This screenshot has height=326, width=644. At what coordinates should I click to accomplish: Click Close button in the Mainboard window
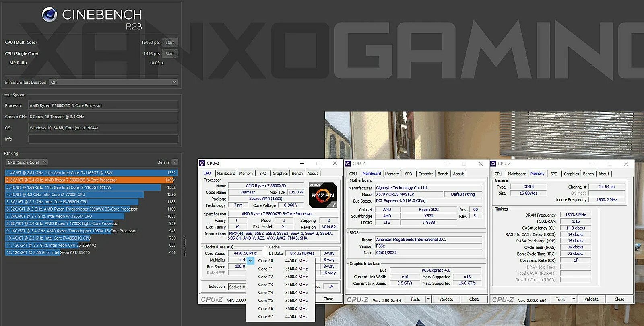474,299
